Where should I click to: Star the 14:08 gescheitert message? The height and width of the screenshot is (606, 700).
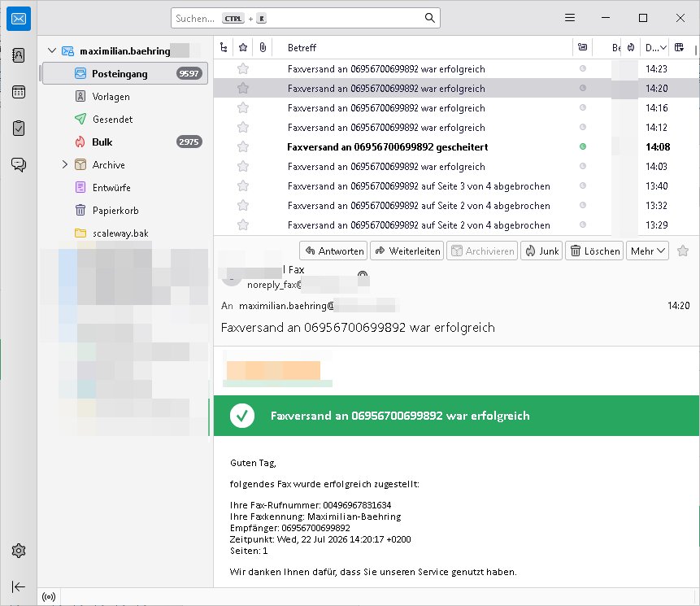[243, 146]
